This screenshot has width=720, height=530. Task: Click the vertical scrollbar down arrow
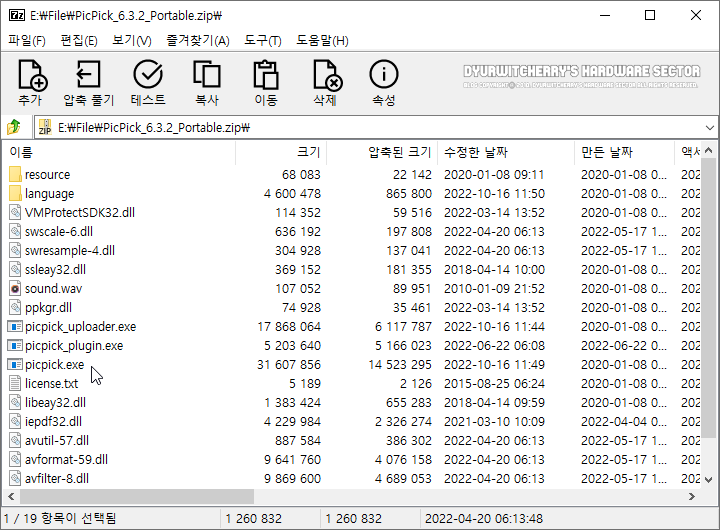[x=709, y=480]
